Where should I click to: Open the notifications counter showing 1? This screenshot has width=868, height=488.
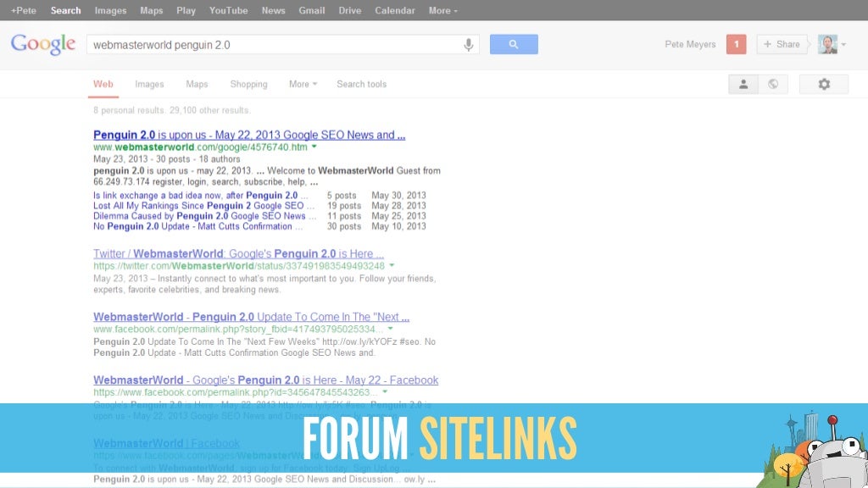click(x=737, y=44)
